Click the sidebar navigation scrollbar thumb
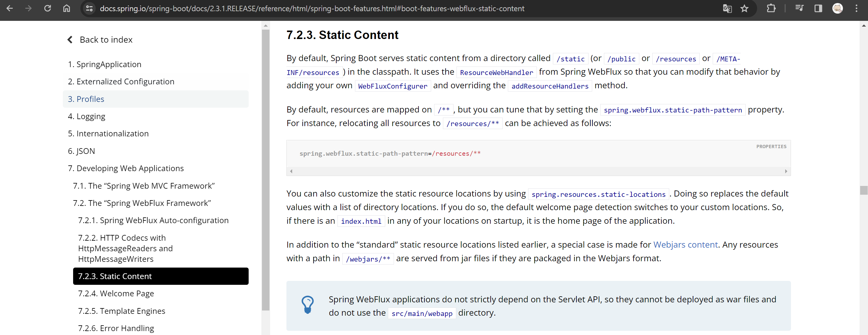Image resolution: width=868 pixels, height=335 pixels. [266, 169]
